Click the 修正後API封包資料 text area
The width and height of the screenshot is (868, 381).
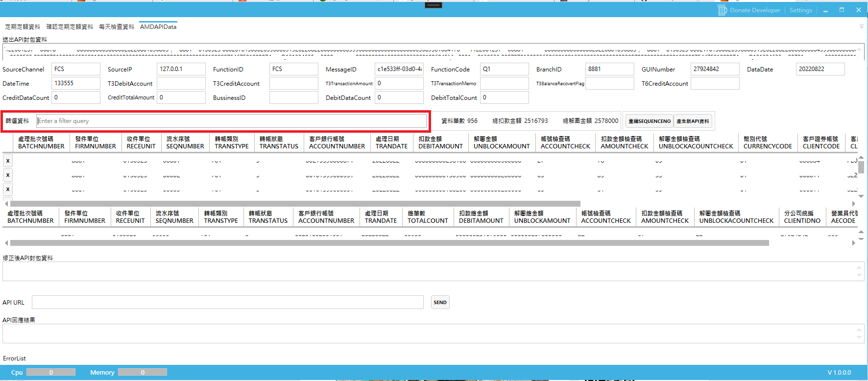[x=433, y=271]
